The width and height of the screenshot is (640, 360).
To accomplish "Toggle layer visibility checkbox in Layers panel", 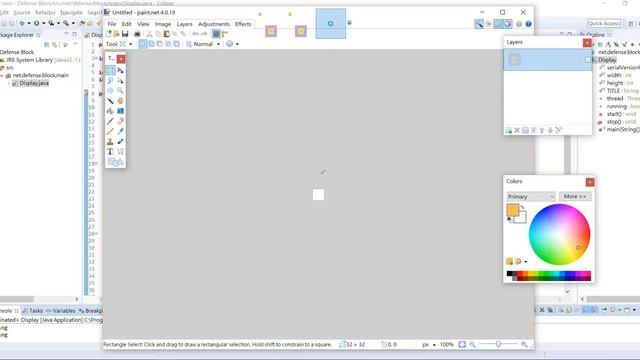I will 588,60.
